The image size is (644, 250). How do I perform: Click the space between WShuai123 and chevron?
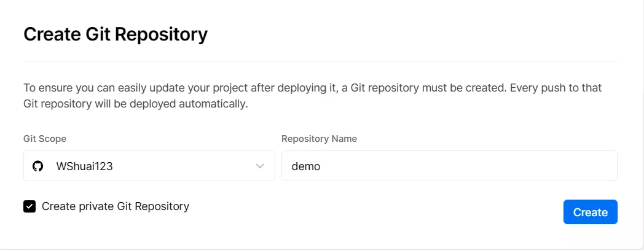point(184,166)
